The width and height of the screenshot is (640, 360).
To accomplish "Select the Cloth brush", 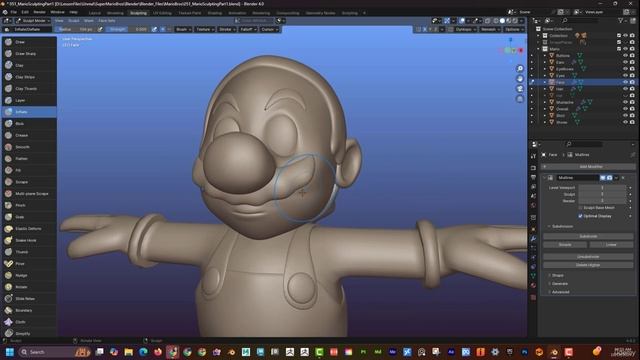I will 29,322.
